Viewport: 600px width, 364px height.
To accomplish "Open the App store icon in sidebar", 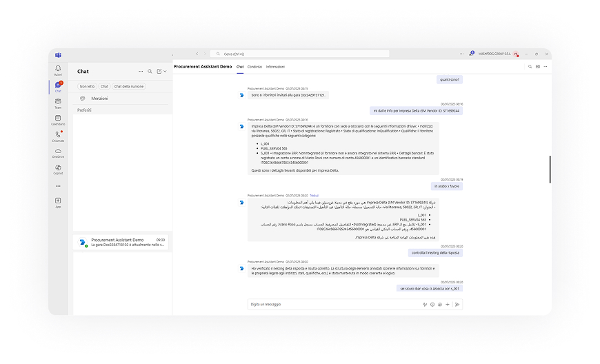I will point(58,202).
